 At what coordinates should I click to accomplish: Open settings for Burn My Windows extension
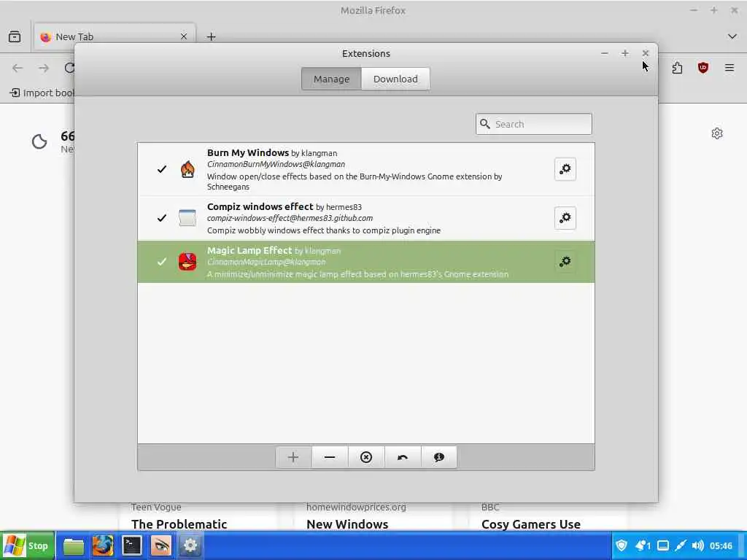click(x=565, y=169)
